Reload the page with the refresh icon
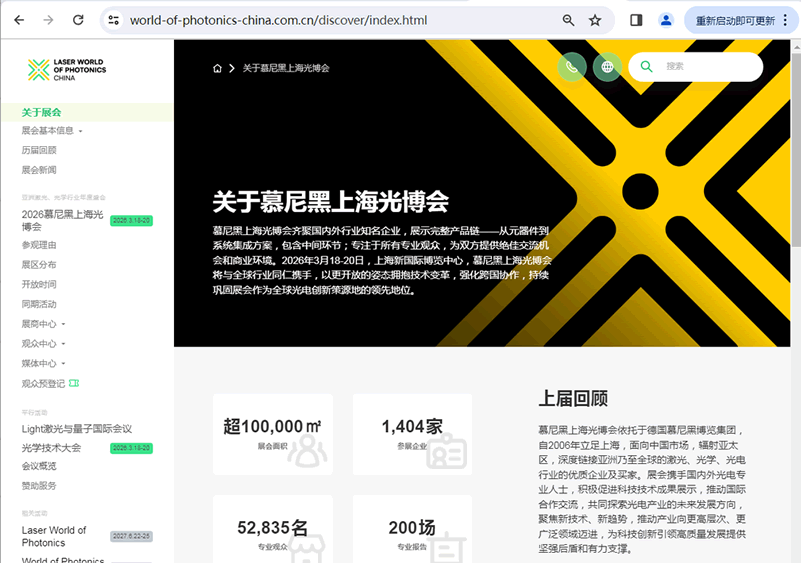Image resolution: width=801 pixels, height=563 pixels. point(78,20)
